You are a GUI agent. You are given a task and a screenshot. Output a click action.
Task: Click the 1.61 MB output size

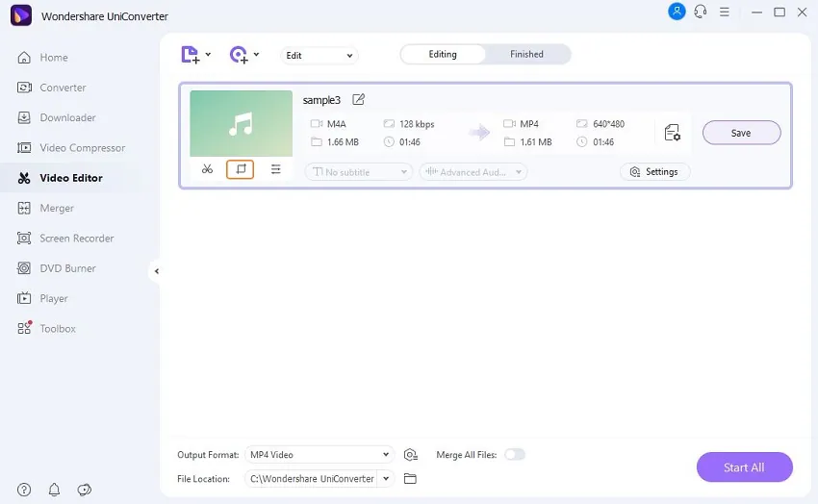point(536,141)
